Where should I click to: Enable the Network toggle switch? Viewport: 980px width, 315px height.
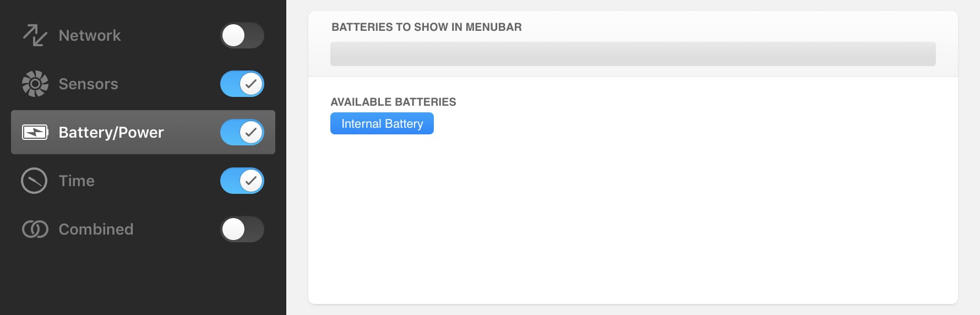pyautogui.click(x=242, y=35)
